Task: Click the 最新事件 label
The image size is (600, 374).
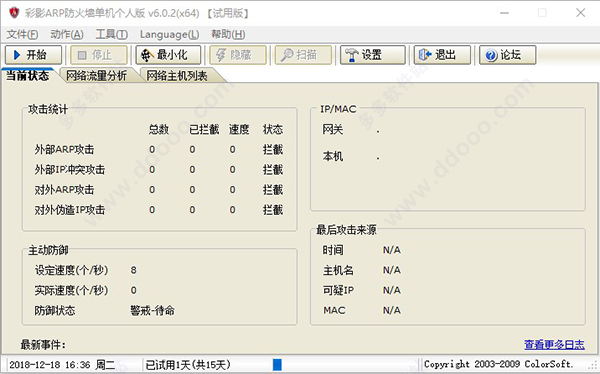Action: coord(43,345)
